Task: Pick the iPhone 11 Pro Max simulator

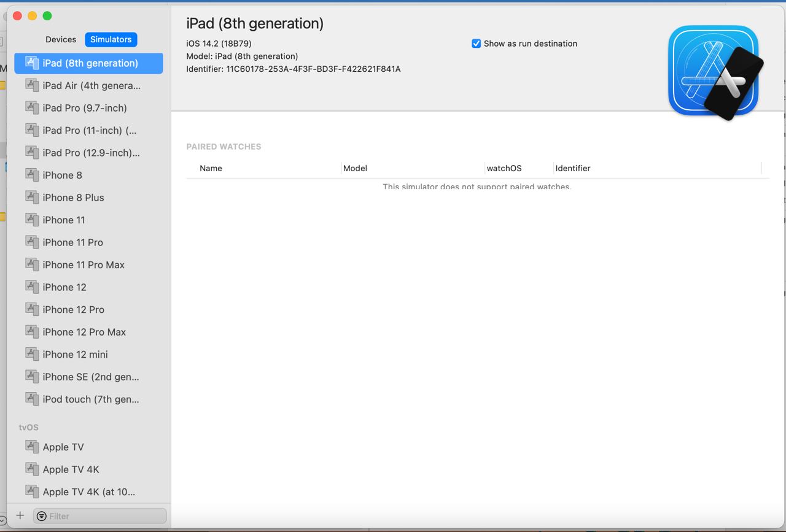Action: [88, 264]
